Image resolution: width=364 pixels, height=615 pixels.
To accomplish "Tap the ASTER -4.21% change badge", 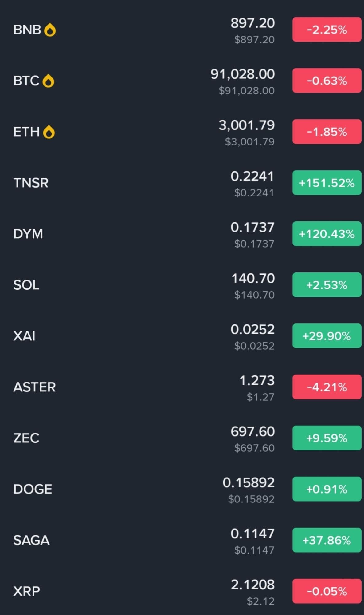I will coord(327,387).
